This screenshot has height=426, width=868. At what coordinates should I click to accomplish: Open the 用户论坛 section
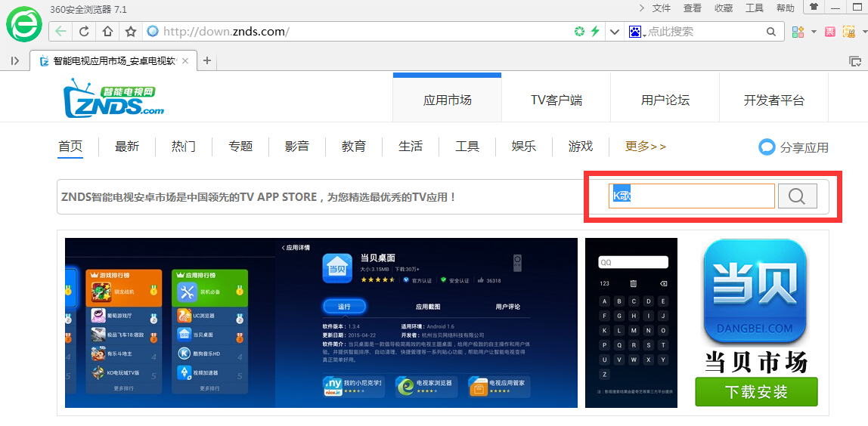tap(665, 100)
